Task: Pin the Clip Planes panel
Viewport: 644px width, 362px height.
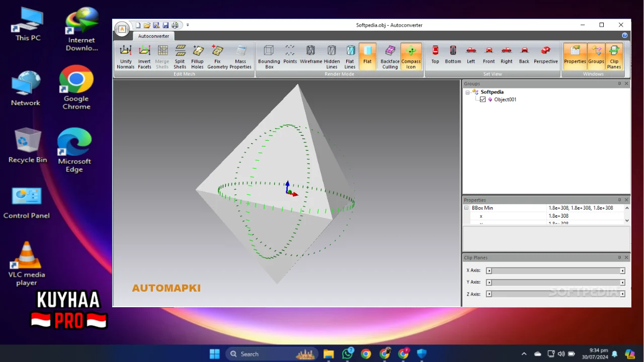Action: coord(619,257)
